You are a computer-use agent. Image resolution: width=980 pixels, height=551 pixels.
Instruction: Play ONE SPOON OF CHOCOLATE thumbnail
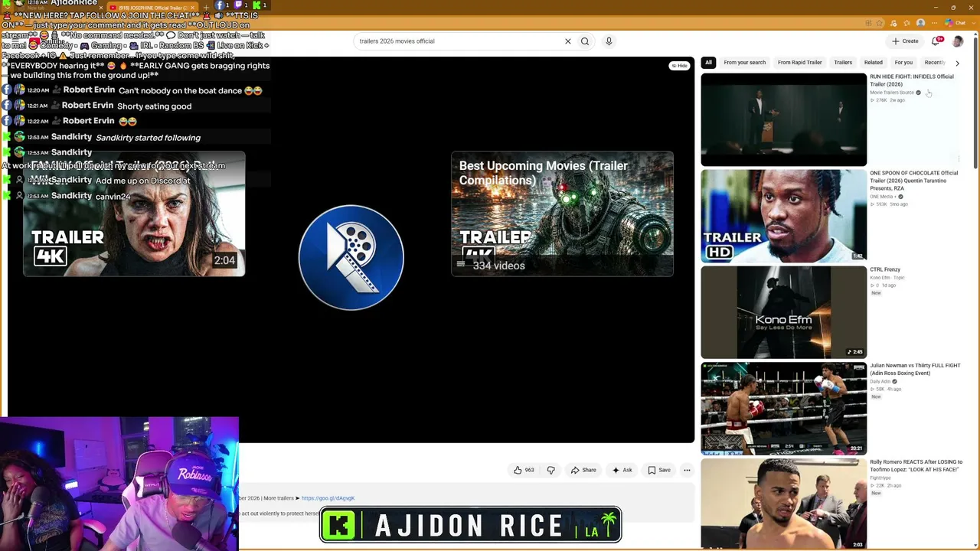pos(784,216)
